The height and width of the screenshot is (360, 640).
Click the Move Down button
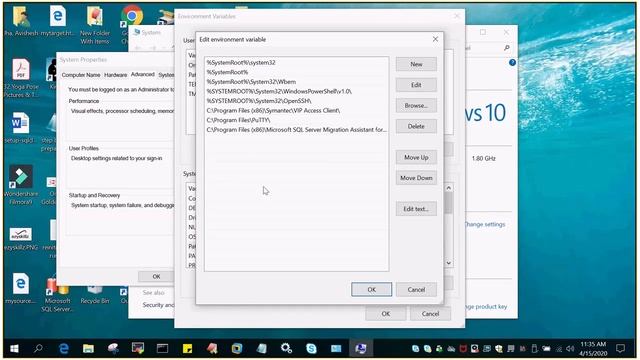416,178
